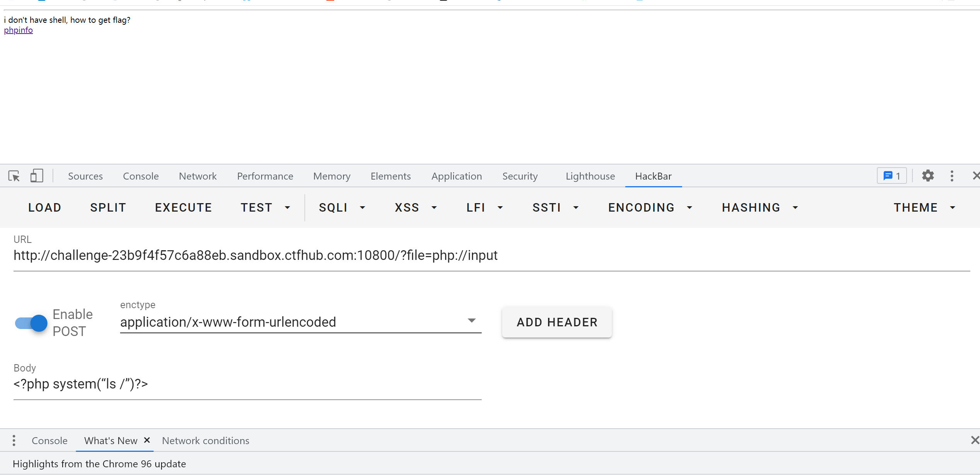Dismiss the Network conditions drawer
Viewport: 980px width, 475px height.
pyautogui.click(x=975, y=440)
